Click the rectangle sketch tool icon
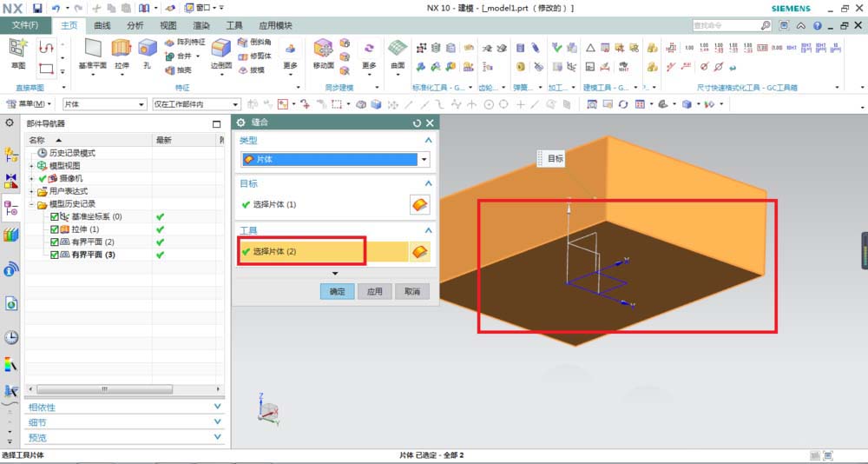The image size is (868, 464). [47, 69]
